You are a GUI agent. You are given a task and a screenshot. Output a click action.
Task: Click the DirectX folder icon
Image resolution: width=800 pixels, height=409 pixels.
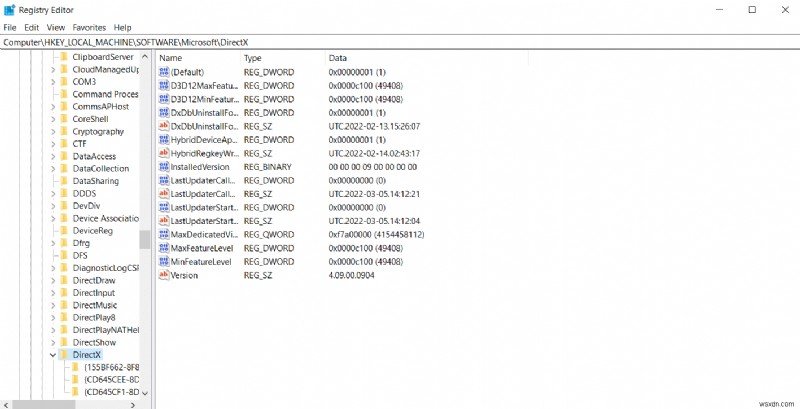64,355
